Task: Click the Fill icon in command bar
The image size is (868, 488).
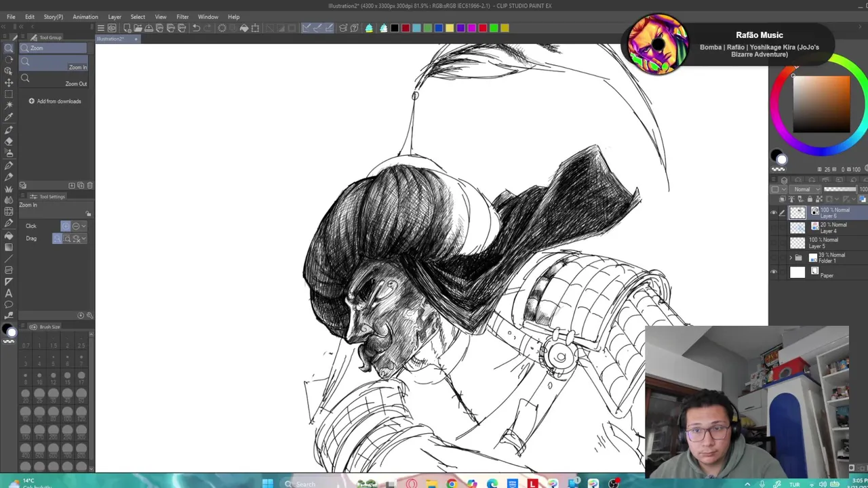Action: 244,28
